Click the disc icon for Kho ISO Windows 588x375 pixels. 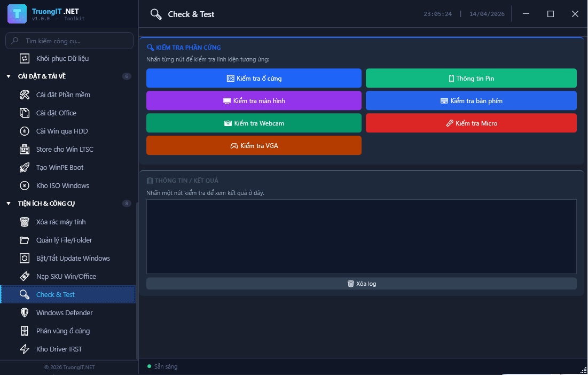25,186
